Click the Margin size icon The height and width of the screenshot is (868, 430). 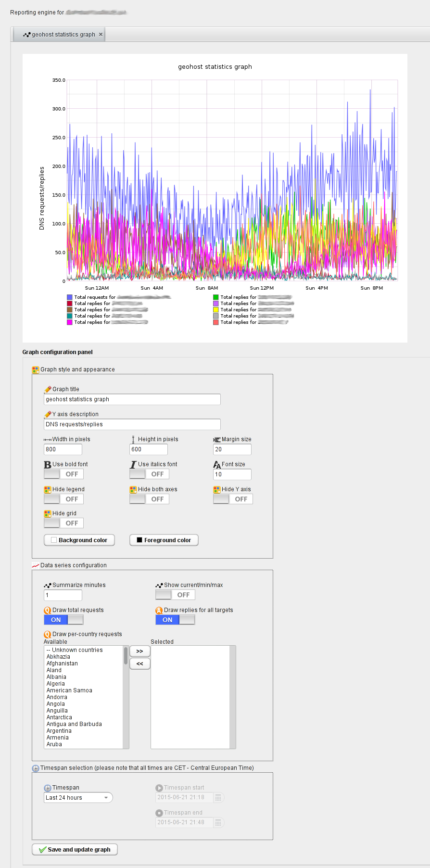(x=217, y=439)
